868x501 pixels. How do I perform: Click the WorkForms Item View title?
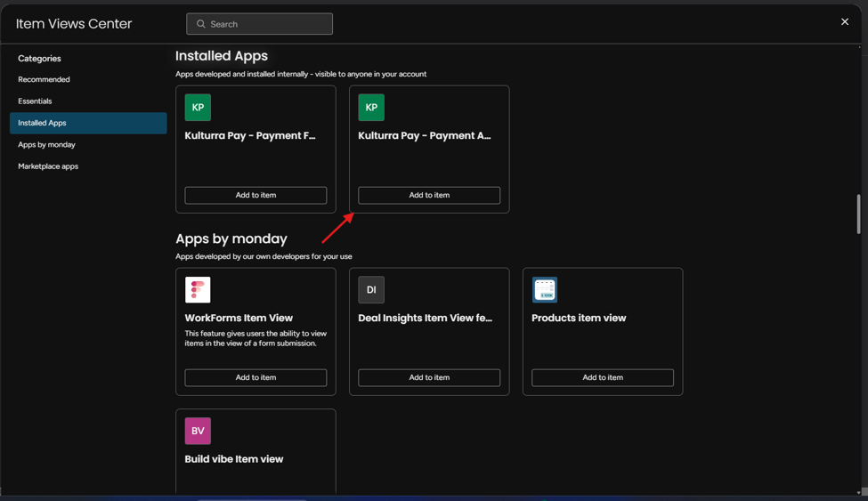click(239, 318)
